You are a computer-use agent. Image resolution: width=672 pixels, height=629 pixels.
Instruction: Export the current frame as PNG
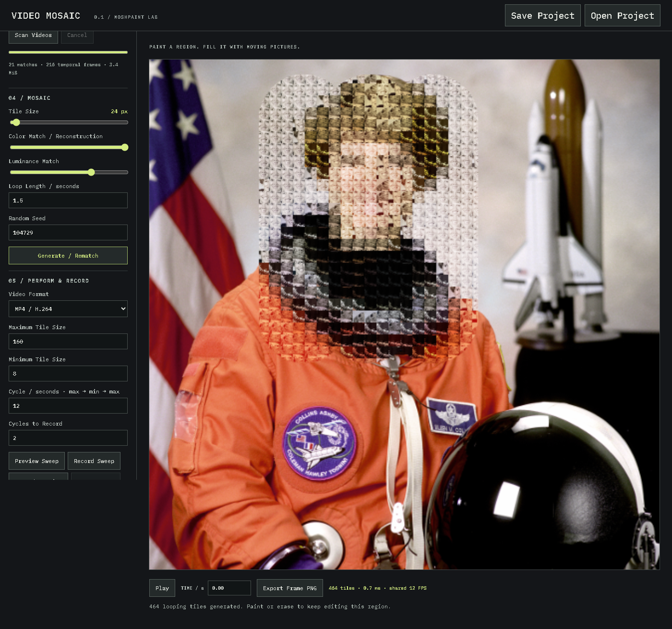pyautogui.click(x=290, y=588)
